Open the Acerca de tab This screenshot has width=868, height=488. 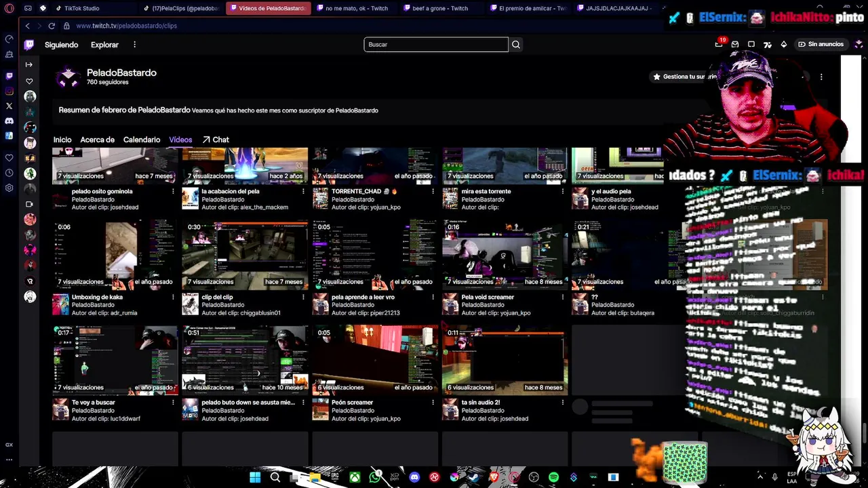coord(98,140)
